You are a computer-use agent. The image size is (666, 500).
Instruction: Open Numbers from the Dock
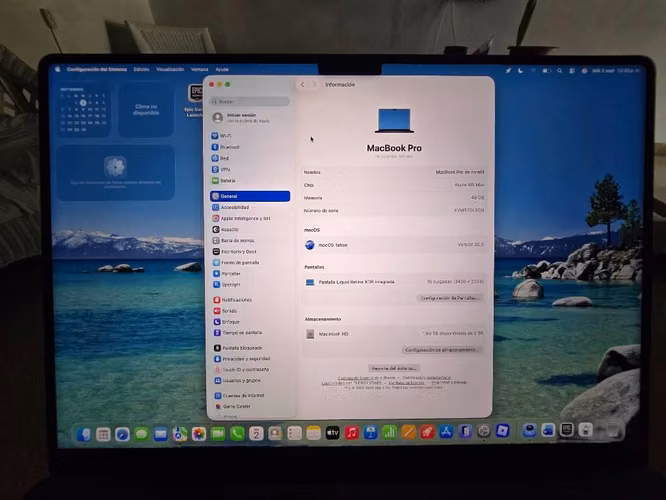coord(389,432)
